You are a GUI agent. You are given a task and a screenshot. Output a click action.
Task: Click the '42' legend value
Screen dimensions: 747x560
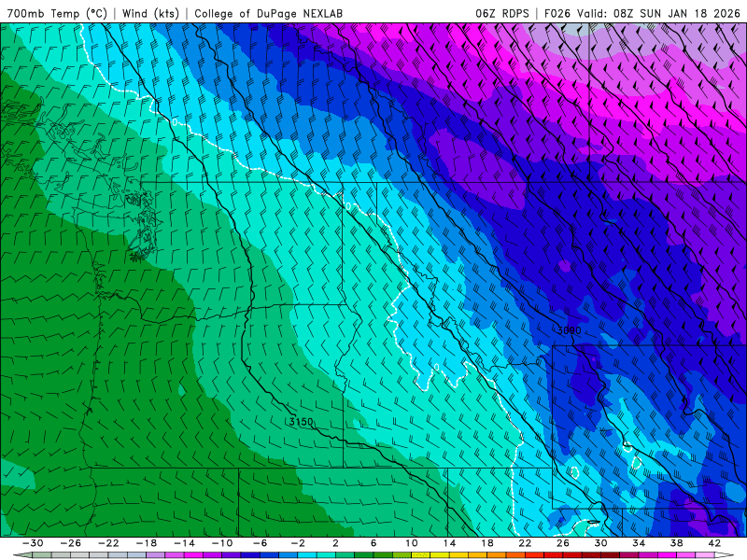[x=714, y=543]
